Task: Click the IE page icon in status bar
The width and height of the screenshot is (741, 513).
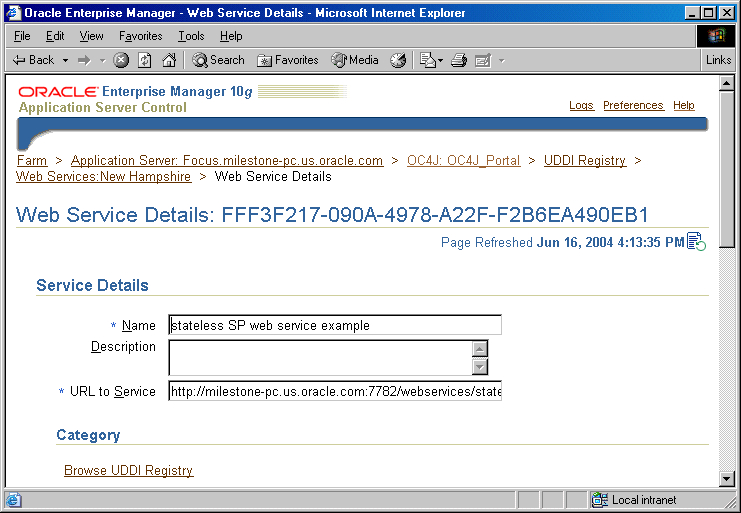Action: point(13,500)
